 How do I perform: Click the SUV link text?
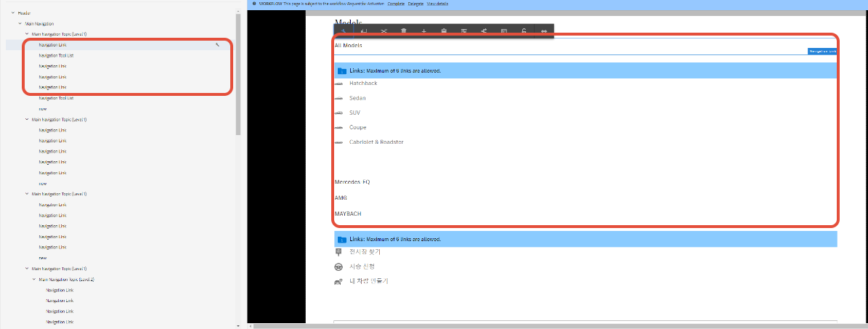tap(355, 113)
